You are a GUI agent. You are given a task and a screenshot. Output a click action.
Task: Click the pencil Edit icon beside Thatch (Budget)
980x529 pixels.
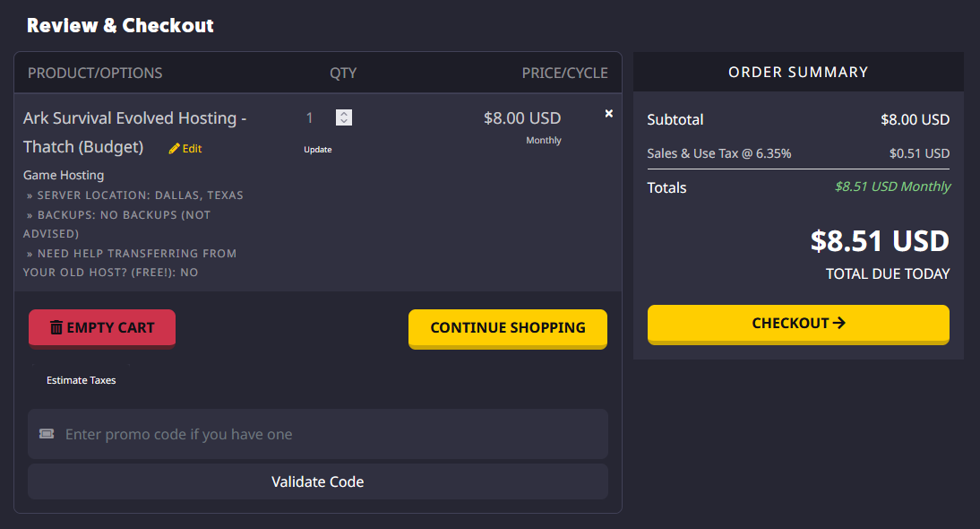[175, 149]
